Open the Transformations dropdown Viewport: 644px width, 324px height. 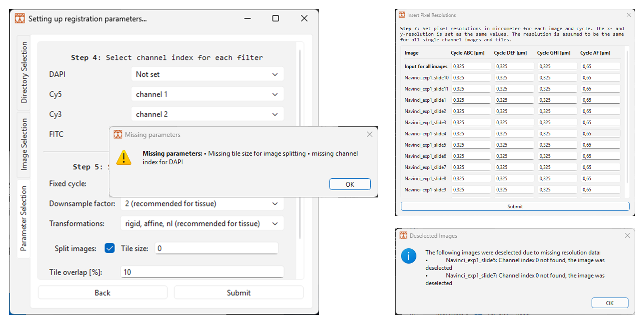click(202, 224)
